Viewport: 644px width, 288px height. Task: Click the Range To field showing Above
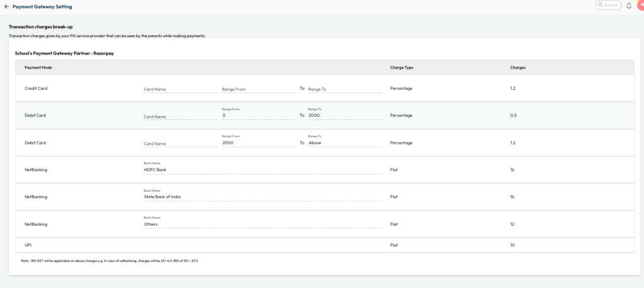344,143
